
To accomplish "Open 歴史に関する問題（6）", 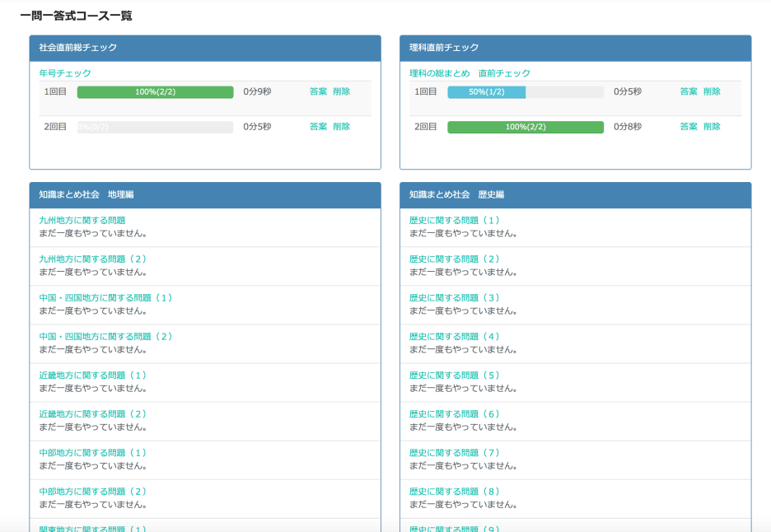I will 455,414.
